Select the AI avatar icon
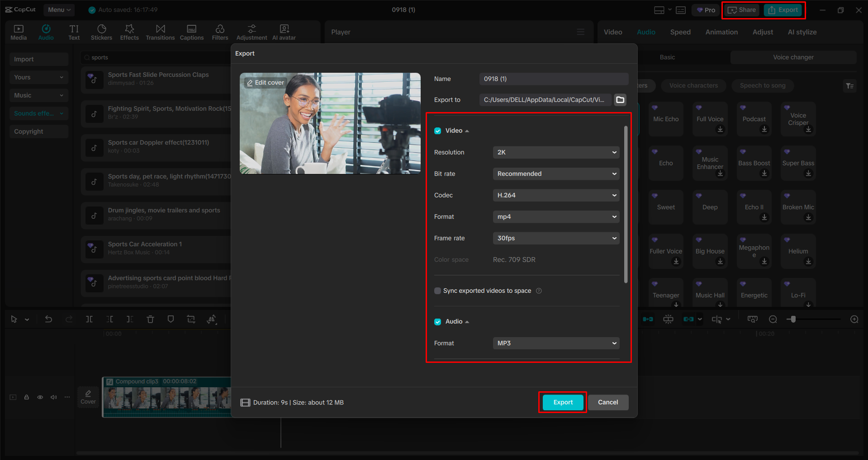Image resolution: width=868 pixels, height=460 pixels. 284,32
